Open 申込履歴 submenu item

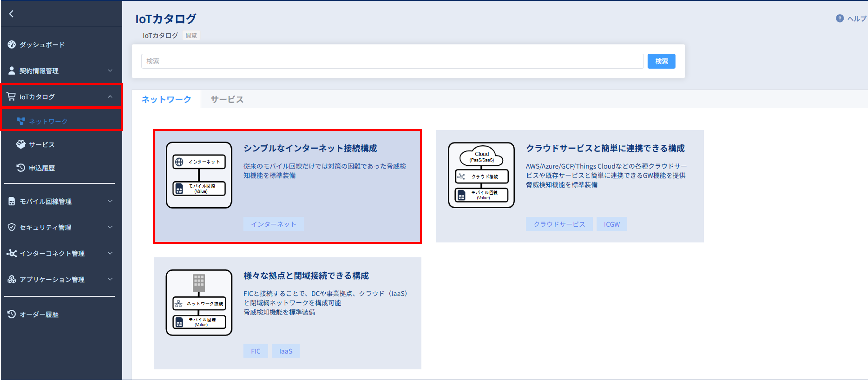coord(41,168)
